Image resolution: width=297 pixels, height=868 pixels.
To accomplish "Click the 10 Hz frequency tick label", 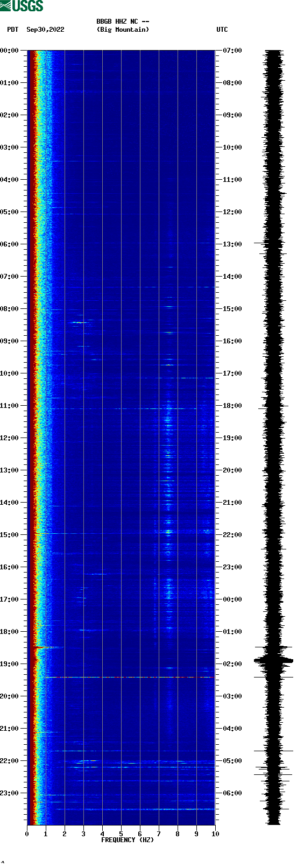I will pos(215,834).
